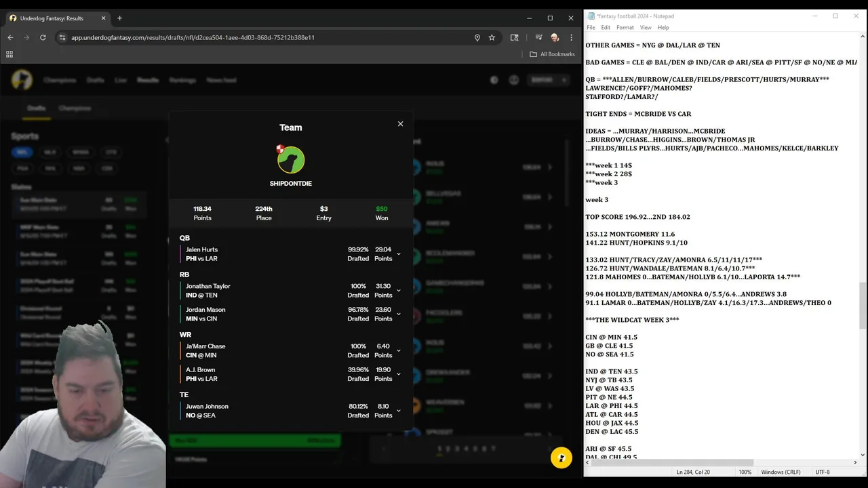Click Juwan Johnson player name
868x488 pixels.
pos(207,407)
